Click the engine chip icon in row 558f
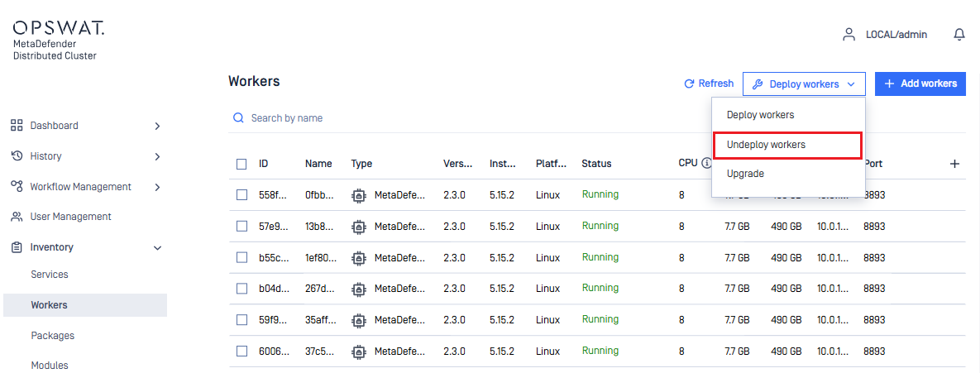 click(x=358, y=195)
